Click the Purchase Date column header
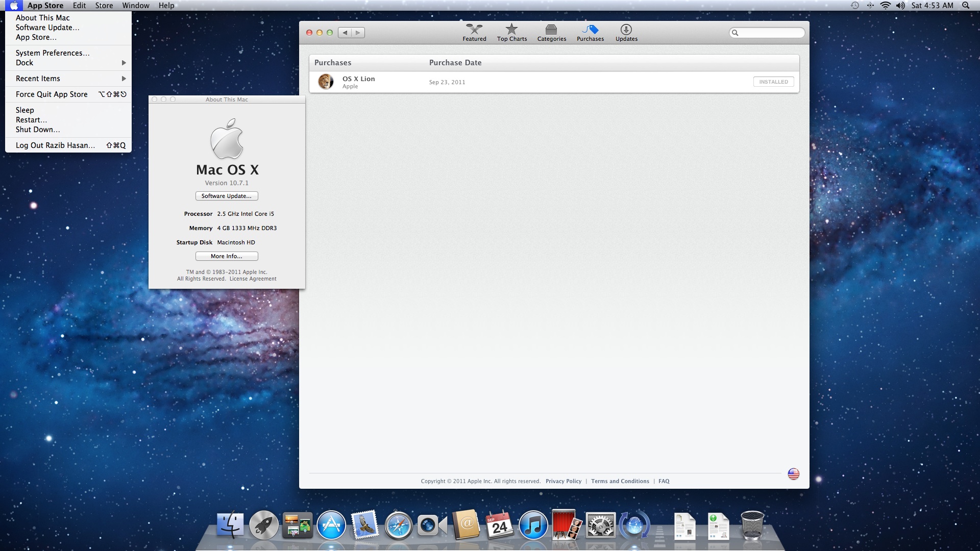 point(455,63)
